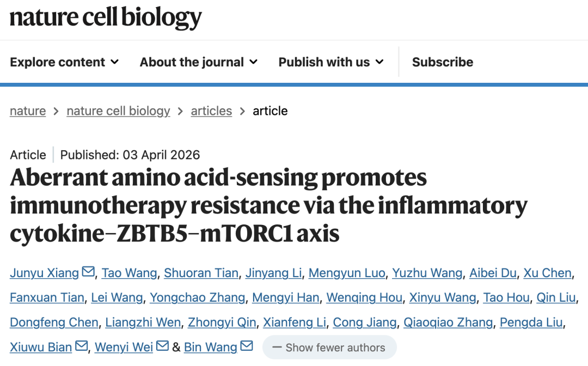The height and width of the screenshot is (366, 588).
Task: Expand the Explore content menu
Action: click(x=64, y=62)
